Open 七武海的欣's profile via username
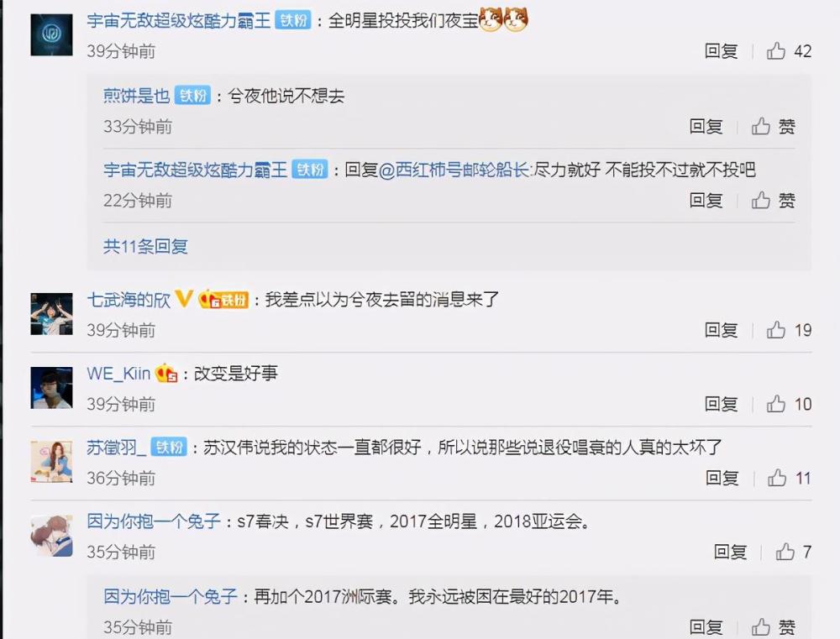This screenshot has width=840, height=639. pyautogui.click(x=129, y=299)
